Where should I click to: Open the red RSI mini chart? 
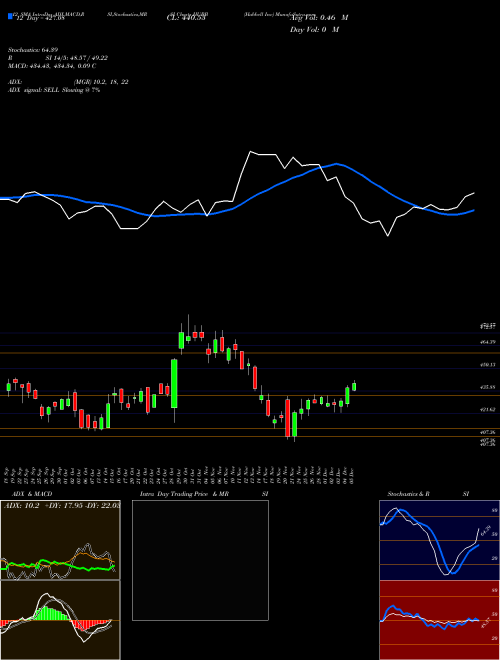(x=439, y=620)
